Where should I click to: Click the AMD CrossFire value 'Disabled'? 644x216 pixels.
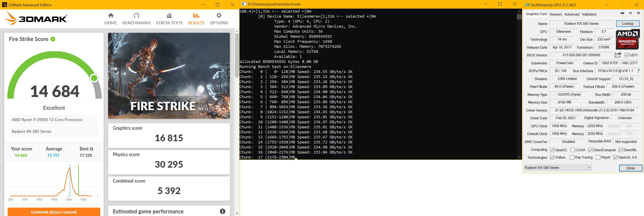[x=568, y=142]
